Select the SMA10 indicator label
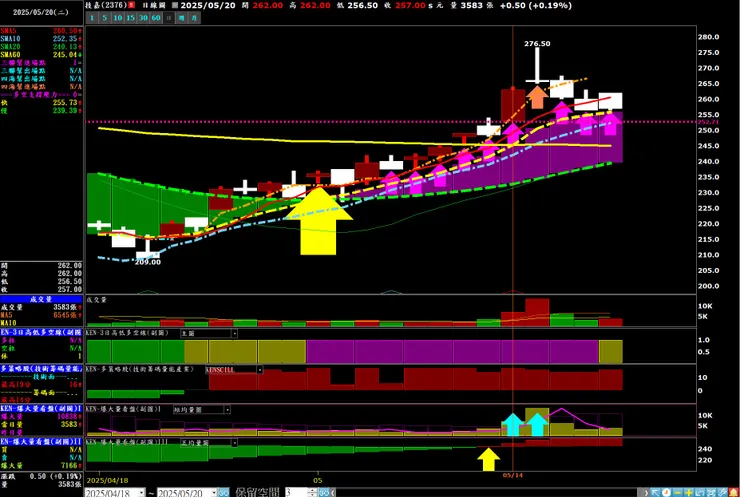Viewport: 740px width, 497px height. pyautogui.click(x=10, y=39)
